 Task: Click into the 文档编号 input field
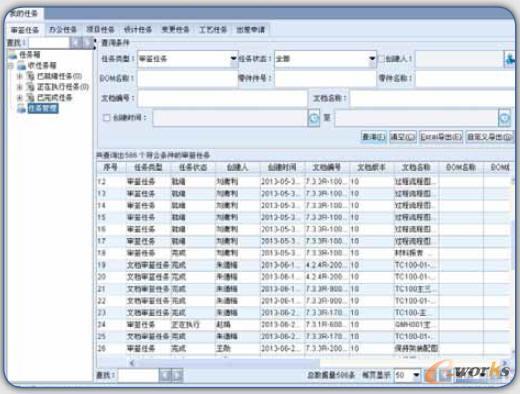[x=223, y=98]
